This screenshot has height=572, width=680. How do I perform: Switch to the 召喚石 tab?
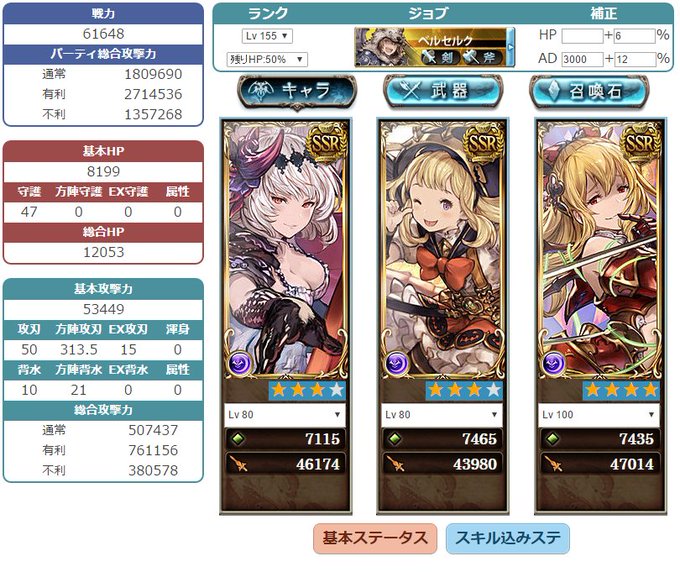coord(589,92)
